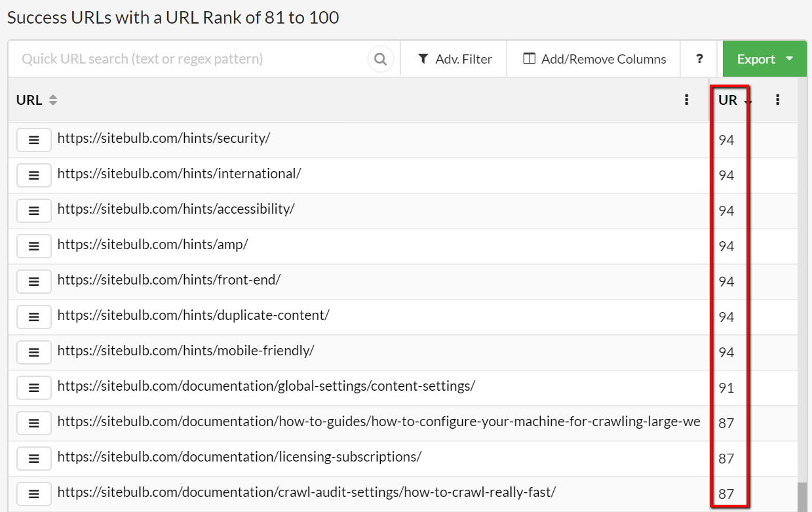Select URL https://sitebulb.com/hints/security/
Viewport: 812px width, 512px height.
click(x=164, y=138)
